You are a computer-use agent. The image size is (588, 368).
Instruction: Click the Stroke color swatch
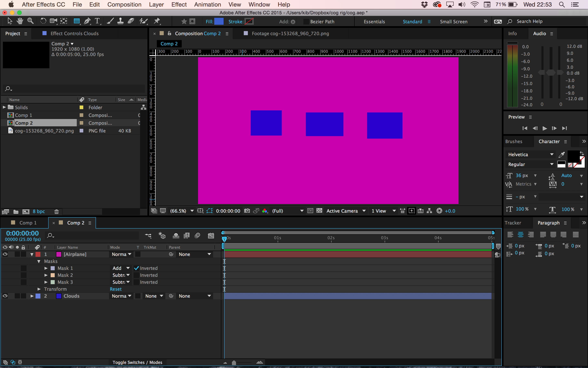pyautogui.click(x=249, y=21)
